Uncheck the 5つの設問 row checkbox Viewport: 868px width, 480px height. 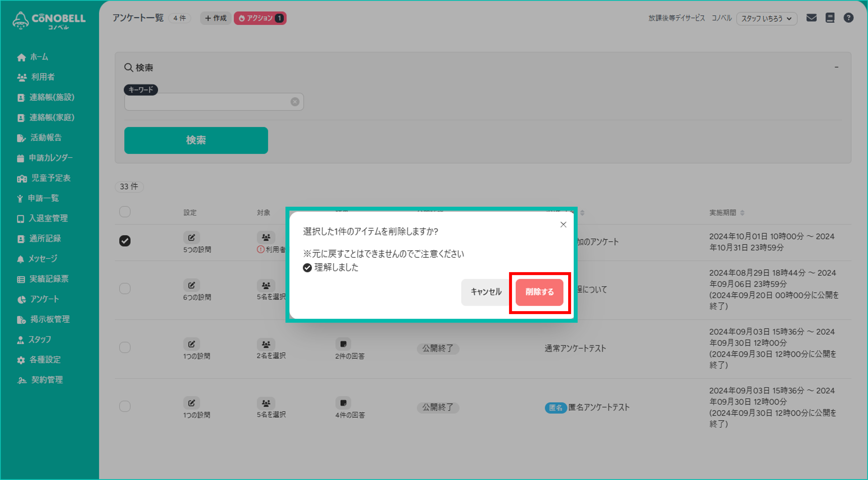[x=125, y=241]
